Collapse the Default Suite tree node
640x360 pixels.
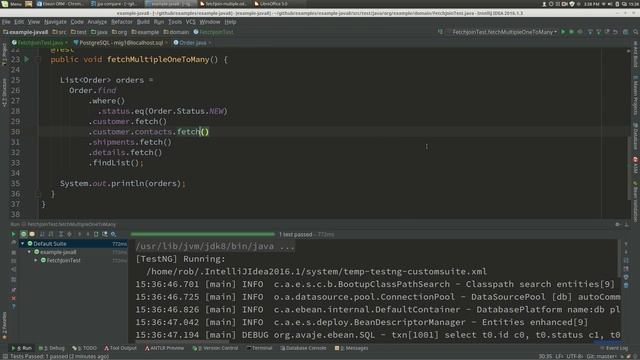(22, 244)
